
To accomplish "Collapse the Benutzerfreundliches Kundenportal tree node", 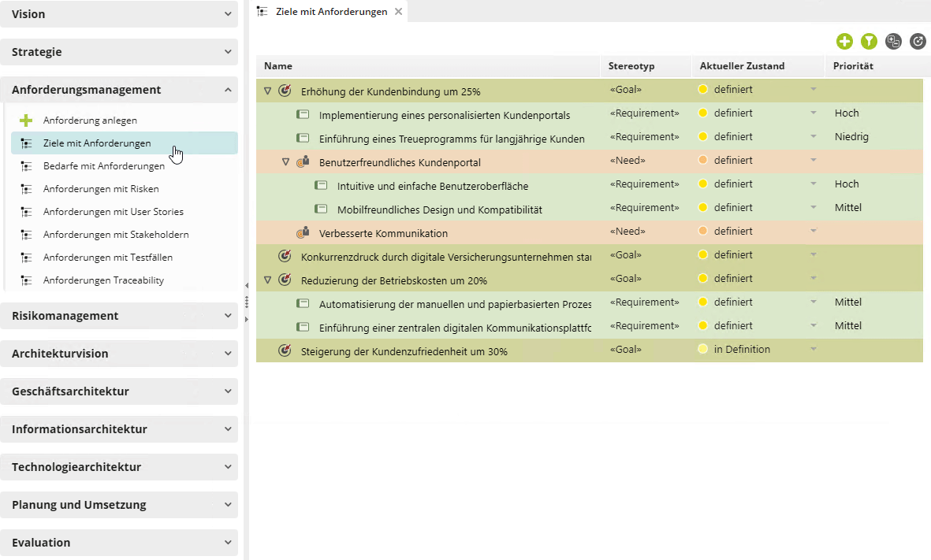I will coord(285,162).
